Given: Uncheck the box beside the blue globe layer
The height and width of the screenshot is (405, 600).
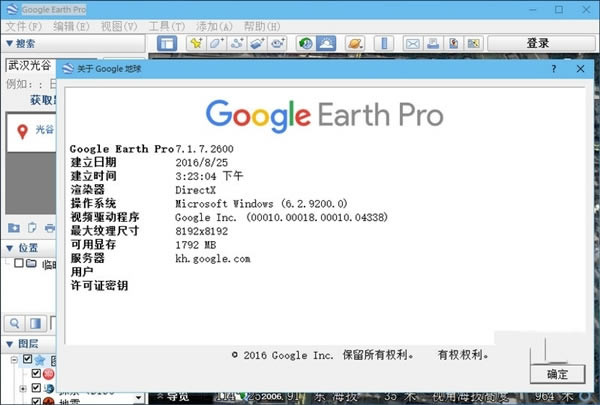Looking at the screenshot, I should (x=36, y=388).
